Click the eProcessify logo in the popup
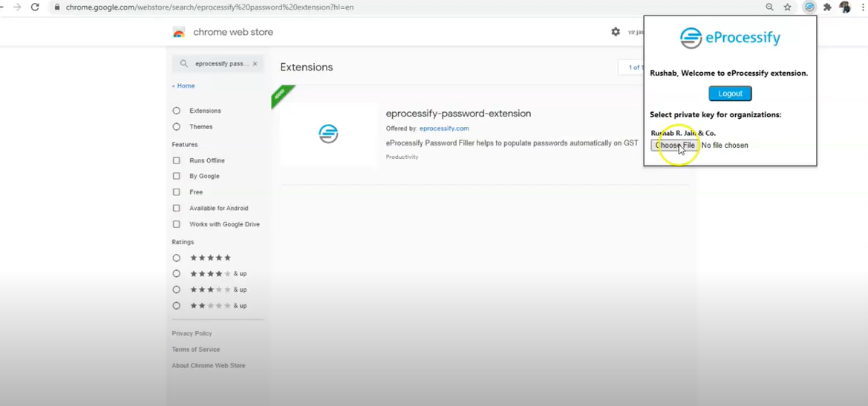The height and width of the screenshot is (406, 868). pyautogui.click(x=730, y=38)
